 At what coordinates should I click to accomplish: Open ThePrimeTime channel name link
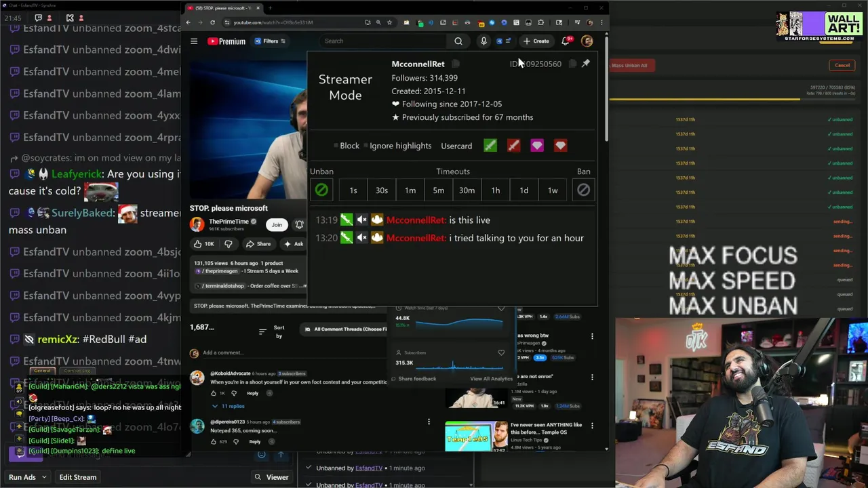229,222
